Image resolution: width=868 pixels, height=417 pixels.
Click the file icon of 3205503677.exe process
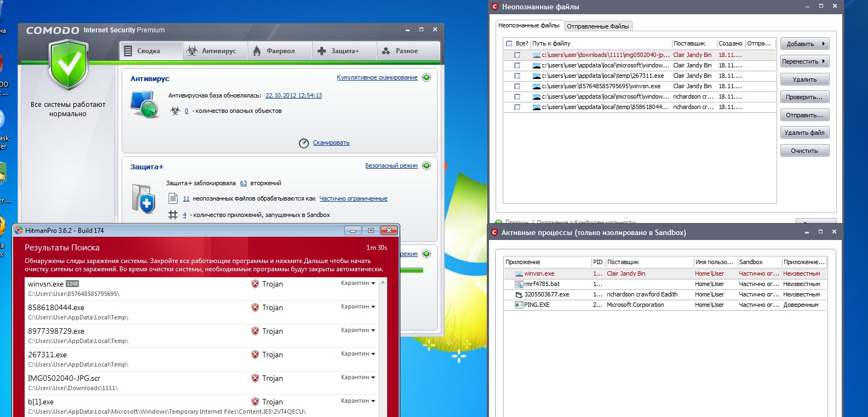(x=519, y=295)
